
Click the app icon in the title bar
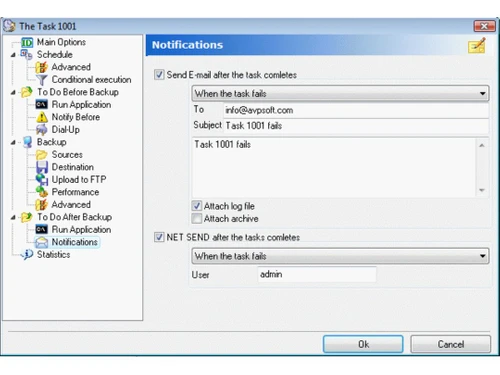9,26
